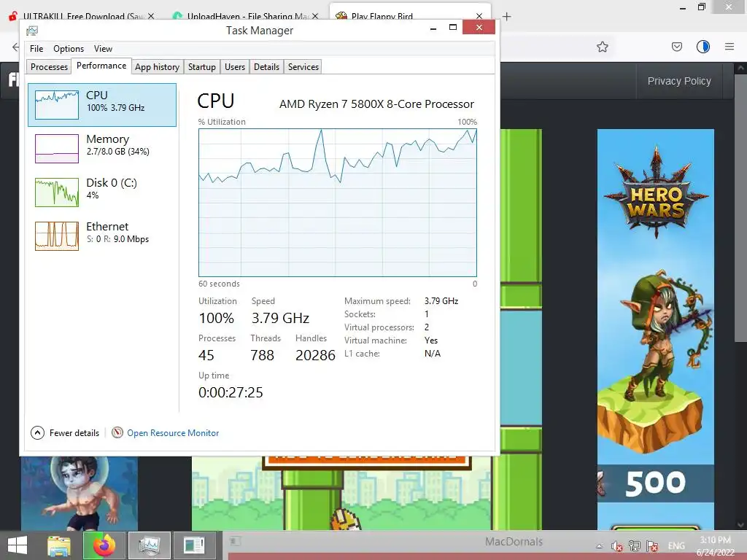The height and width of the screenshot is (560, 747).
Task: Click the ENG language indicator
Action: pos(676,546)
